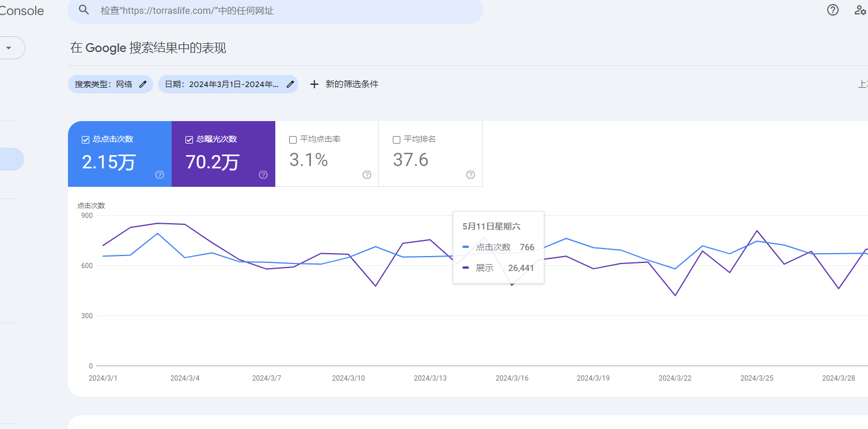Check the 平均点击率 checkbox
The height and width of the screenshot is (429, 868).
[x=293, y=140]
